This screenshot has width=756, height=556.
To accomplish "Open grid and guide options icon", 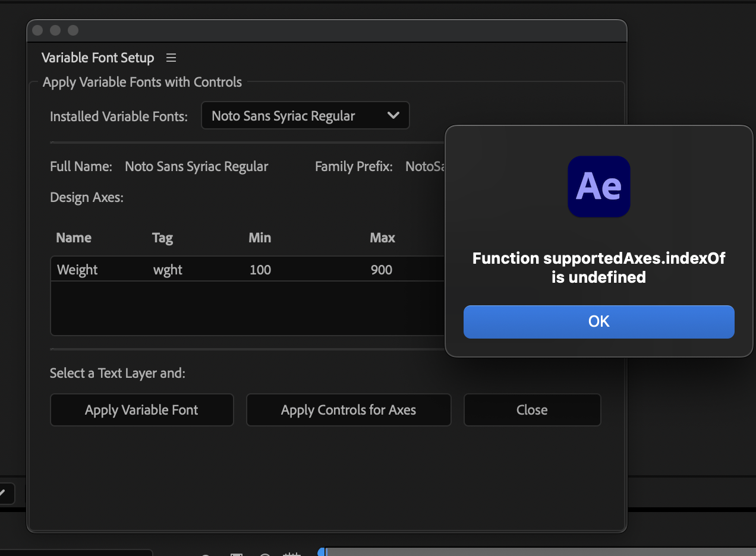I will click(291, 554).
